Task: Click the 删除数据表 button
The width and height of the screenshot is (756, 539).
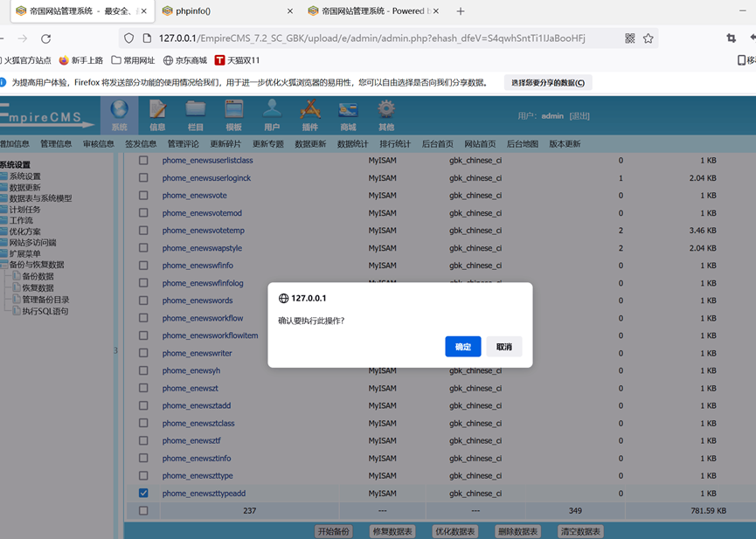Action: coord(517,531)
